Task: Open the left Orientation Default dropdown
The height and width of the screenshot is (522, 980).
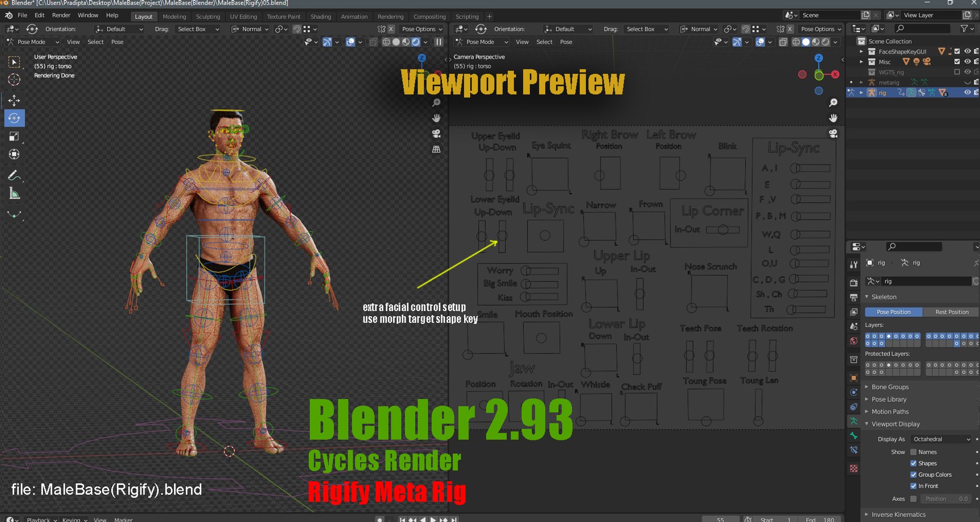Action: coord(119,29)
